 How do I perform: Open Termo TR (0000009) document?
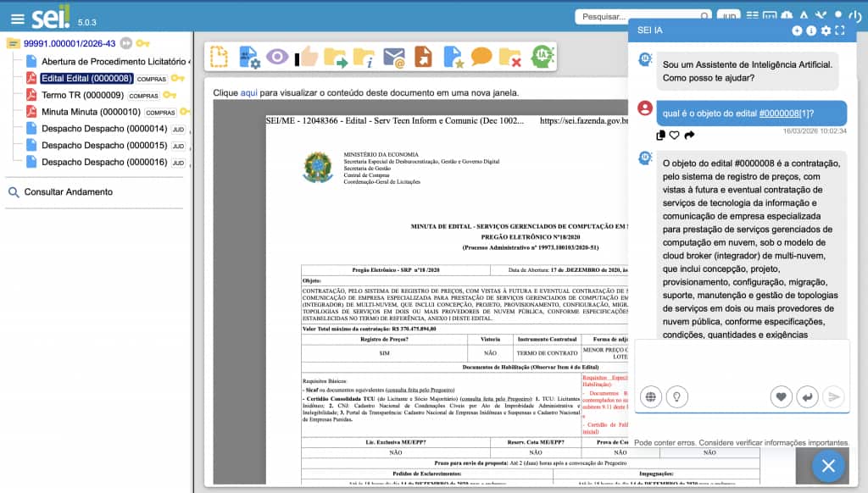click(82, 95)
